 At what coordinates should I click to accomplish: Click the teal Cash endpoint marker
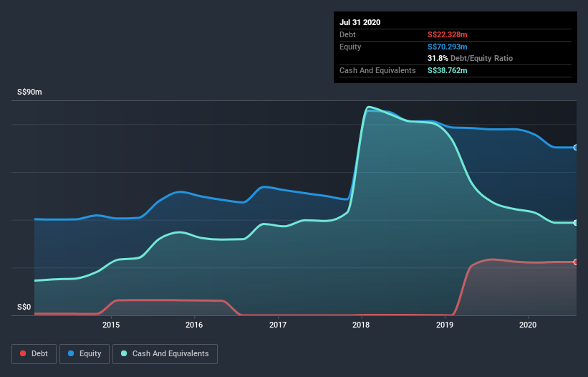click(x=576, y=223)
